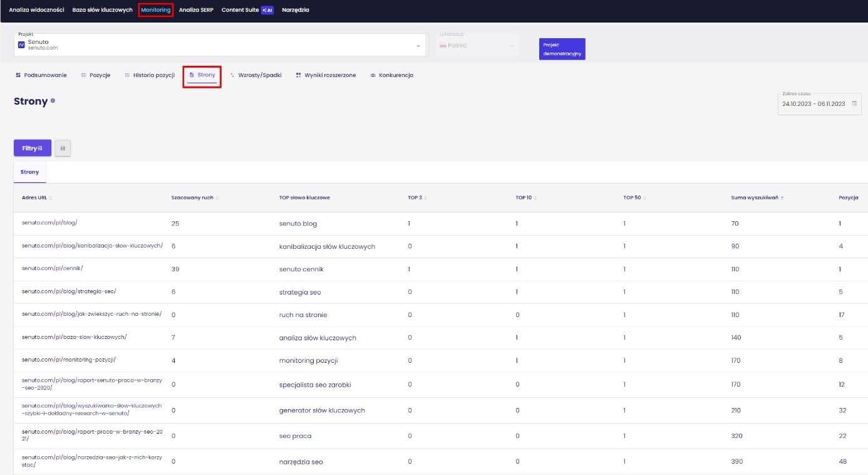Open raport-senuto-praca-w-branzy-seo-2020 URL link
Viewport: 868px width, 475px height.
(92, 384)
